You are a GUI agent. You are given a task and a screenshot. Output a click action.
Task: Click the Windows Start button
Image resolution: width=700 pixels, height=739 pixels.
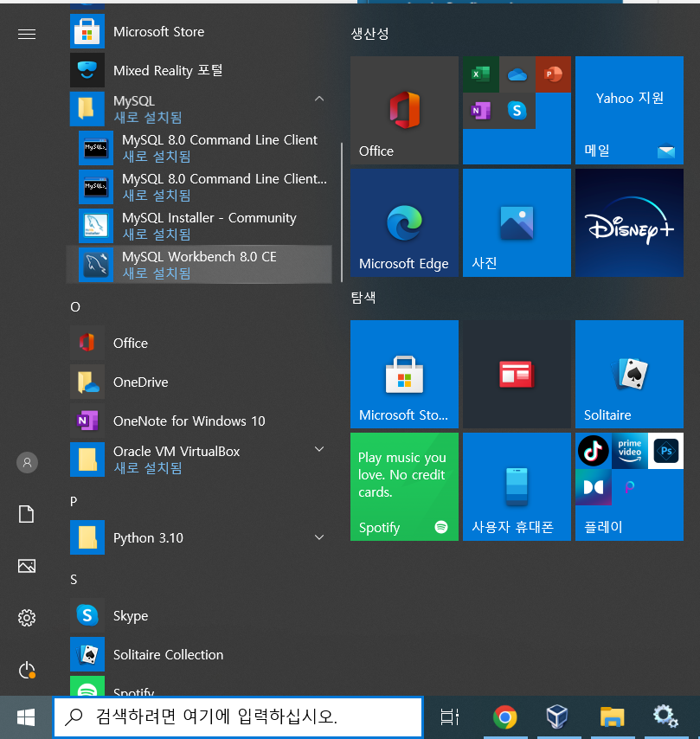(26, 717)
